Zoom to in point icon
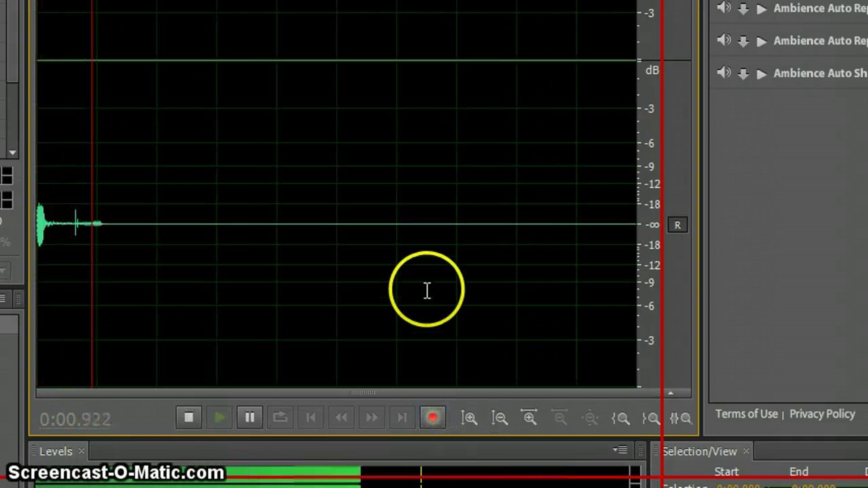 (x=621, y=418)
